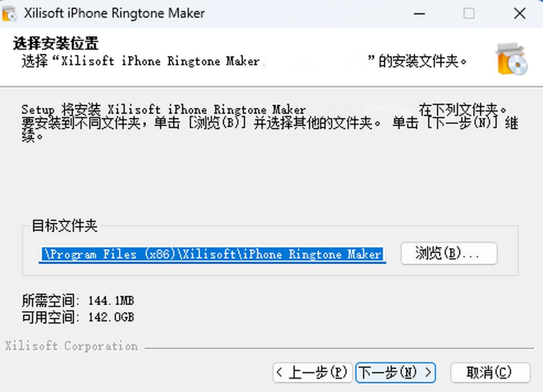Proceed with the 下一步(N) > button
The width and height of the screenshot is (543, 392).
(395, 373)
